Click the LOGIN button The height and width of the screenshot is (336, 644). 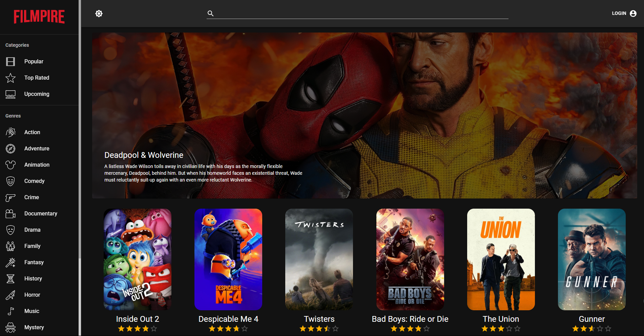(619, 14)
